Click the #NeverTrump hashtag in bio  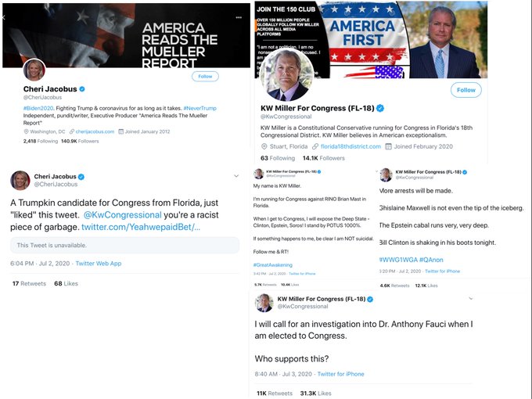[x=199, y=108]
